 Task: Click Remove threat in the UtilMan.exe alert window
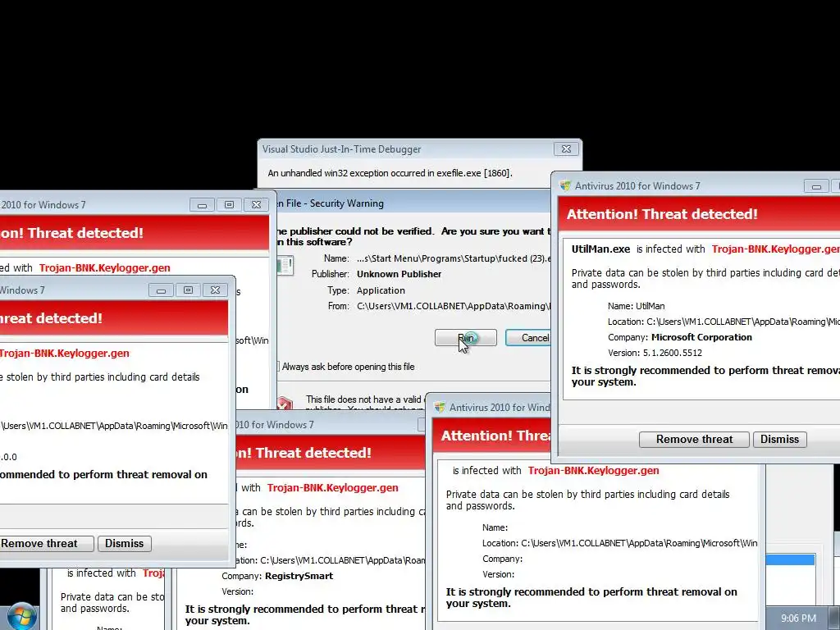click(x=694, y=440)
